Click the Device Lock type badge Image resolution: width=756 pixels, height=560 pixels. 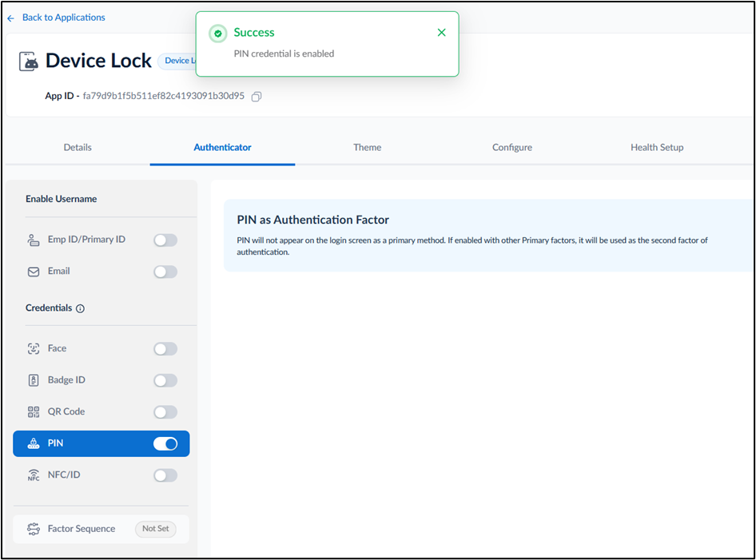click(177, 61)
